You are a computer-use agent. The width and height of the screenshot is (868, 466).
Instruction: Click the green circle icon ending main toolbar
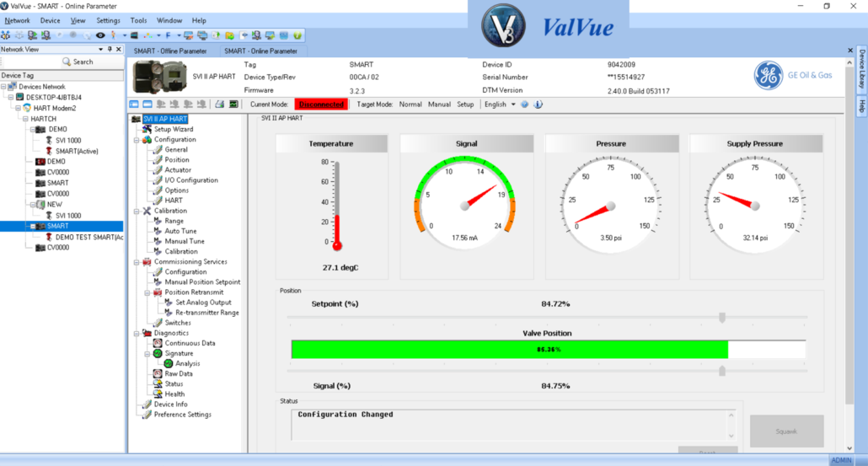(x=297, y=35)
